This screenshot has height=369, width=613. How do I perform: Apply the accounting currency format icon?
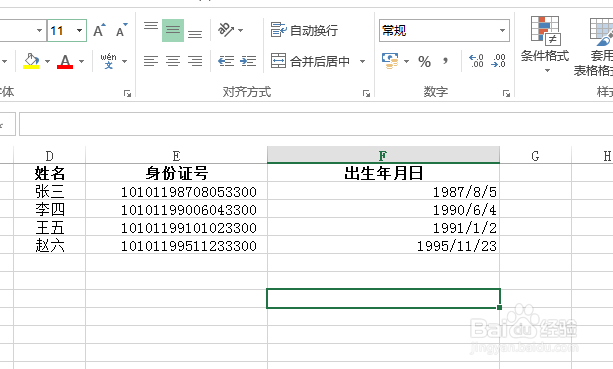(x=390, y=61)
